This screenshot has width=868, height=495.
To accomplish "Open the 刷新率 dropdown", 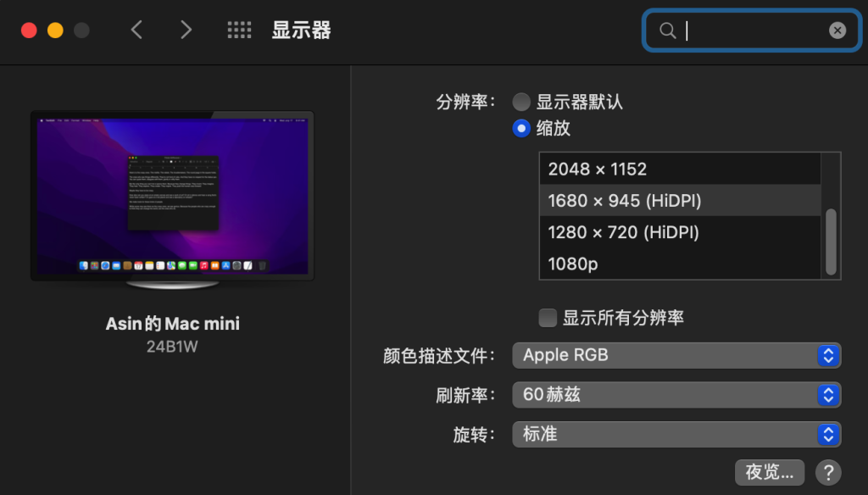I will 676,395.
